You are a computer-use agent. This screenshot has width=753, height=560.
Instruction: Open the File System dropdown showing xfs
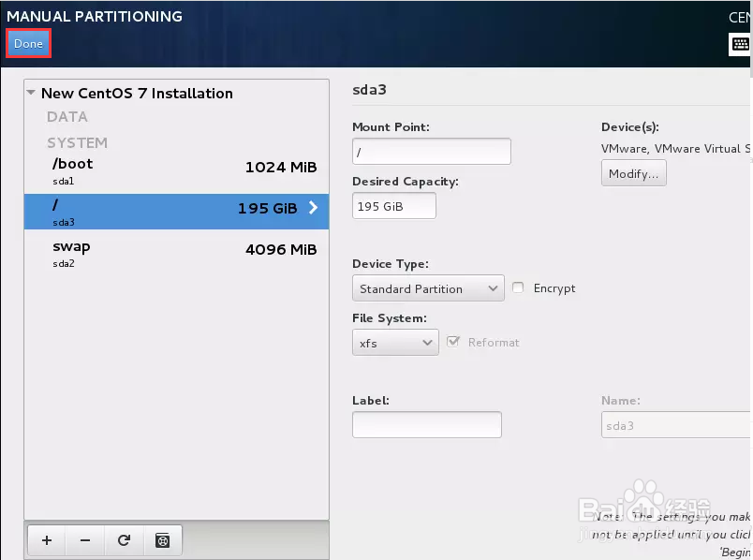395,342
